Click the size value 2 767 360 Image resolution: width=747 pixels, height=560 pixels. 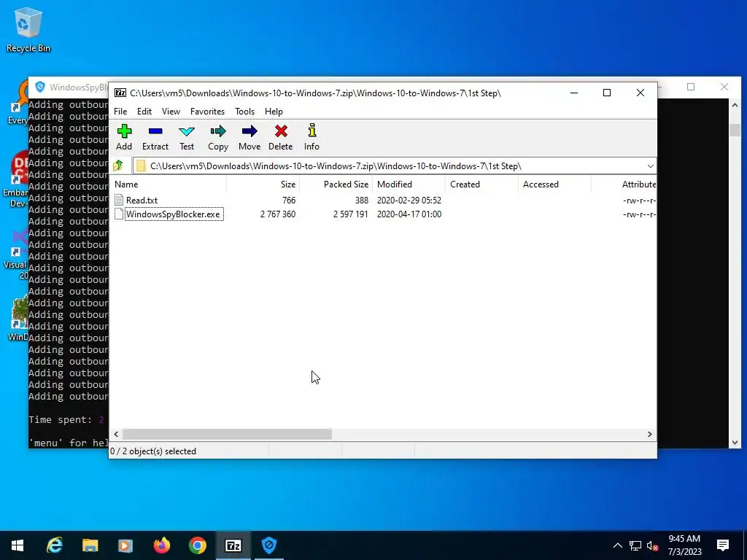click(x=278, y=214)
